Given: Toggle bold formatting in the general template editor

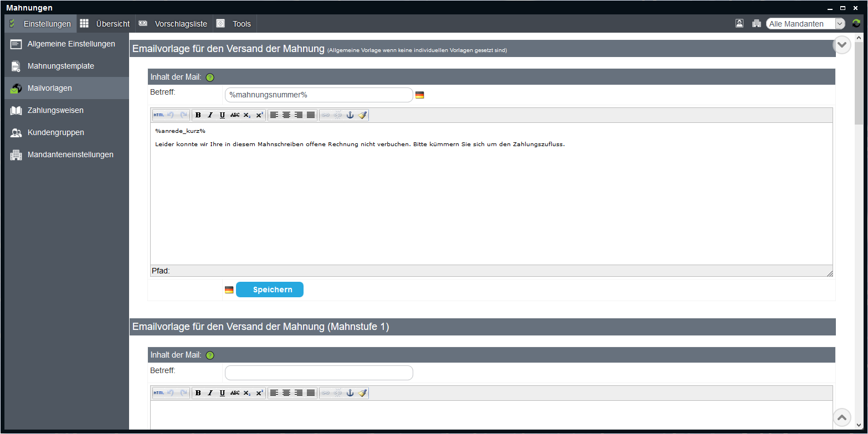Looking at the screenshot, I should tap(198, 115).
